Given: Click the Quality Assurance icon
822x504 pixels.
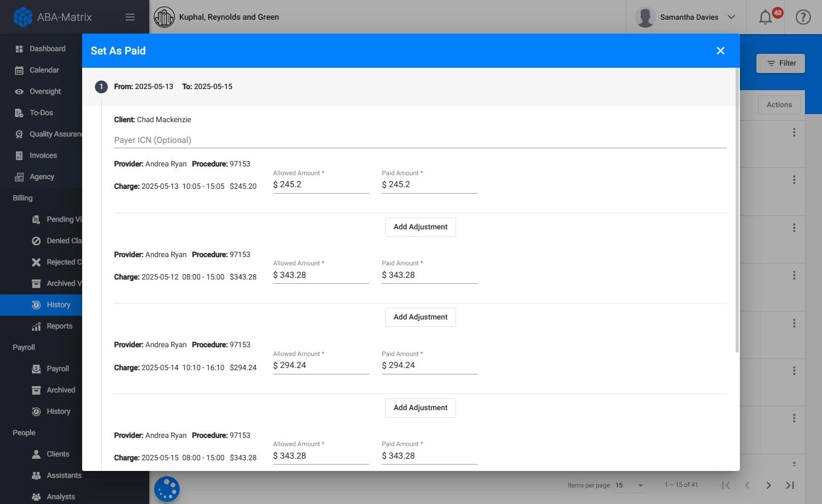Looking at the screenshot, I should (x=19, y=134).
